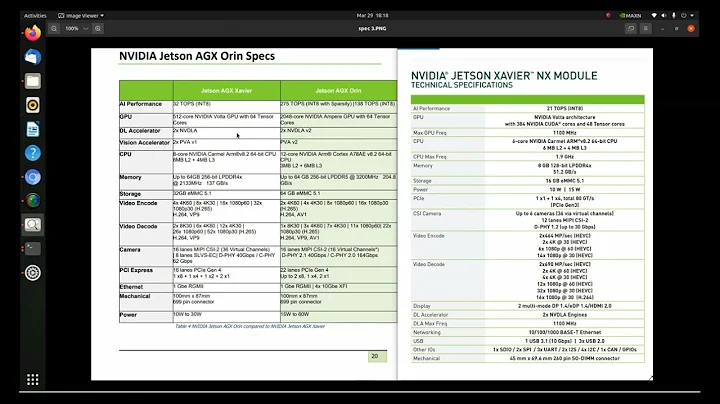Zoom out with the magnifier minus button

(x=54, y=28)
